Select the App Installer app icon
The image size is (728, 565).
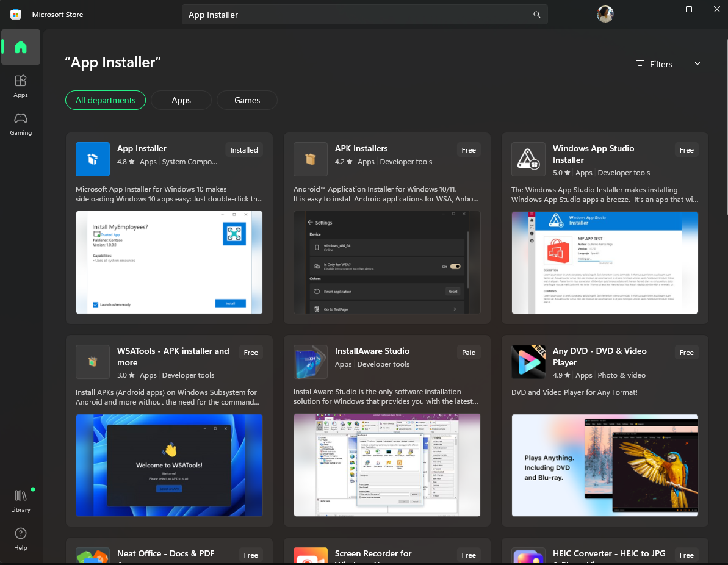click(92, 159)
